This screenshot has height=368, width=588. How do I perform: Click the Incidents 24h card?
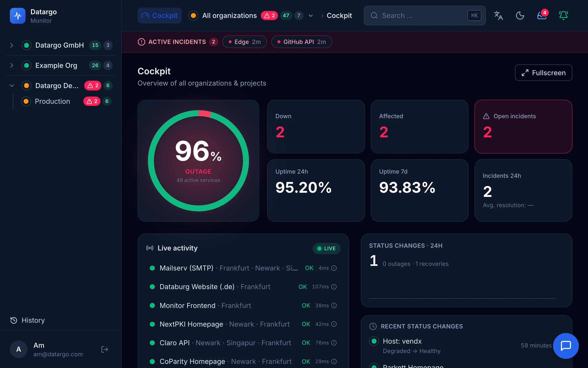pos(523,190)
